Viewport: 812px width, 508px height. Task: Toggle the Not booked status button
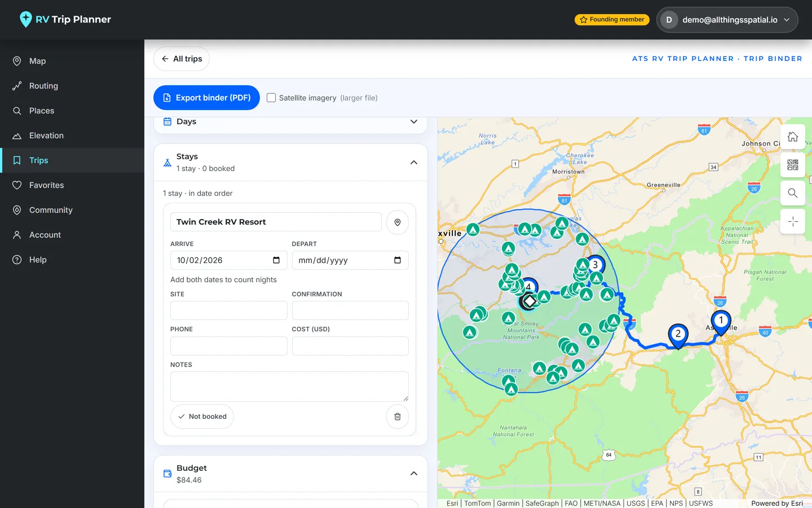[202, 417]
